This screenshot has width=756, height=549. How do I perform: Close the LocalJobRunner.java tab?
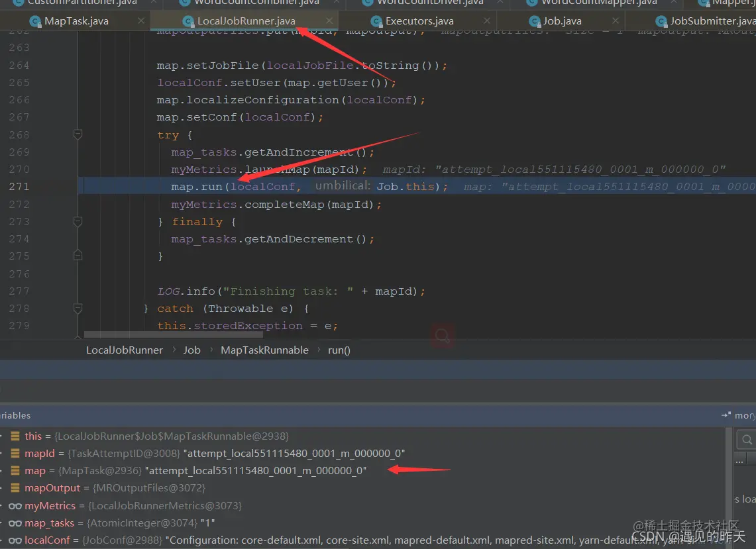point(329,21)
